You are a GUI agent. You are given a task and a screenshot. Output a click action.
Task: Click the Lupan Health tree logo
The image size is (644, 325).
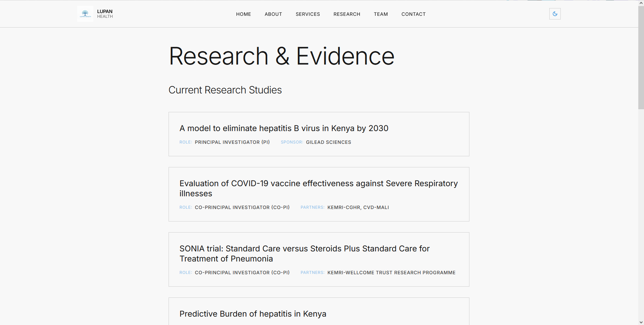(x=85, y=14)
